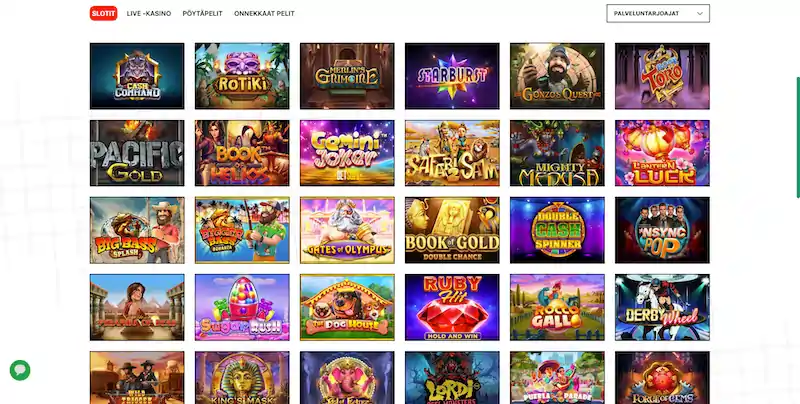The width and height of the screenshot is (800, 404).
Task: Launch the Starburst slot game
Action: pos(452,76)
